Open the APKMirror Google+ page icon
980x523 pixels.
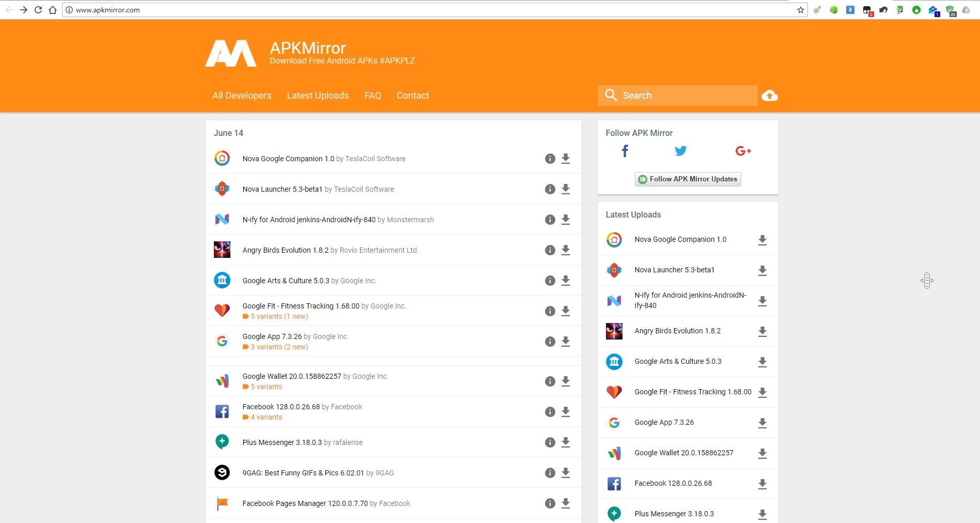pyautogui.click(x=742, y=151)
